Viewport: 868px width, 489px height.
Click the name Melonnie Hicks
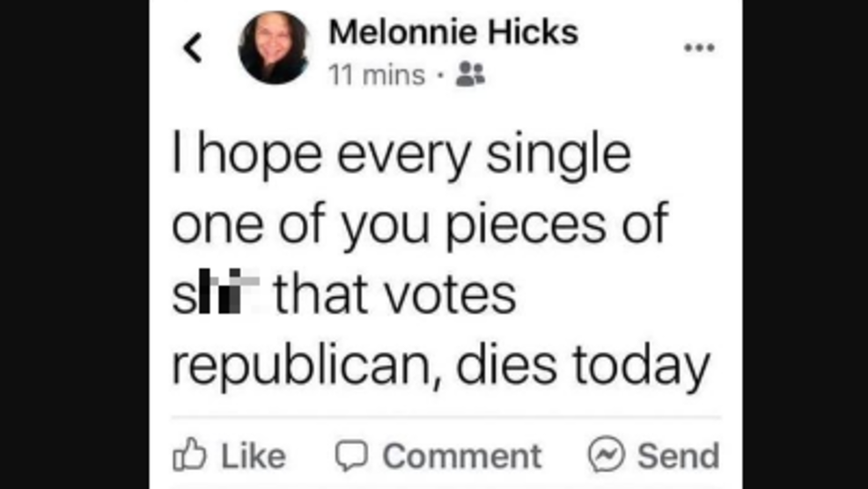452,33
